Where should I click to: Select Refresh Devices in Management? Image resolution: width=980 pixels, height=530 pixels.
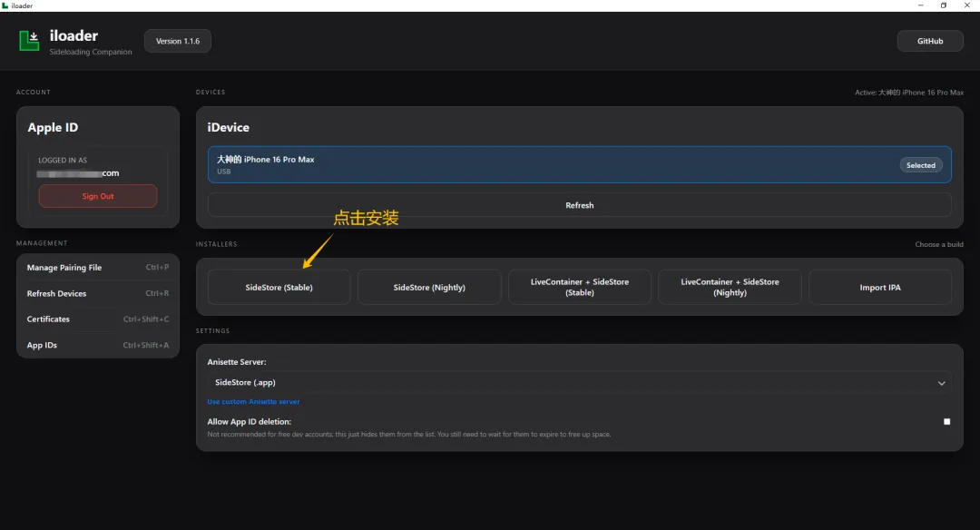click(x=97, y=293)
